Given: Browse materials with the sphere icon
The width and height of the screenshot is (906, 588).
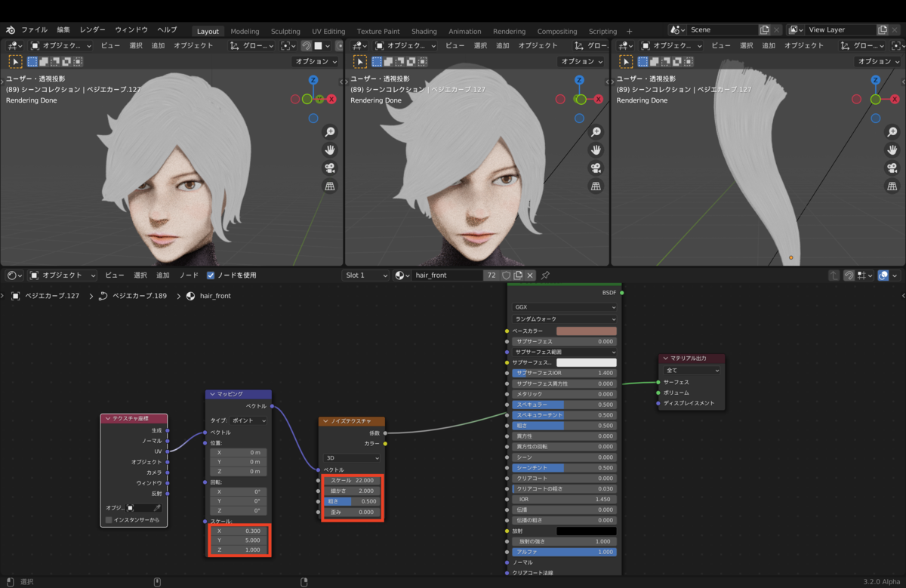Looking at the screenshot, I should (402, 276).
